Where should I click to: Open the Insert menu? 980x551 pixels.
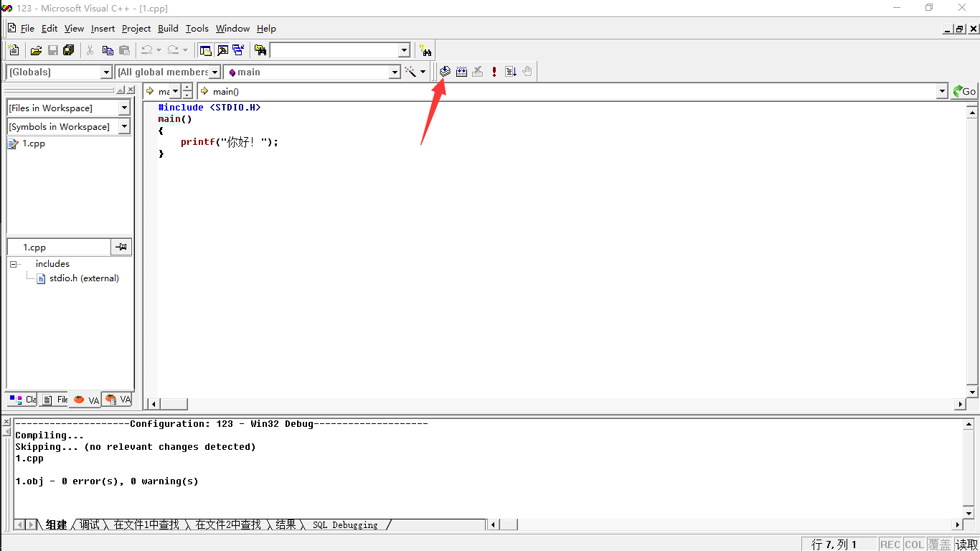coord(103,29)
